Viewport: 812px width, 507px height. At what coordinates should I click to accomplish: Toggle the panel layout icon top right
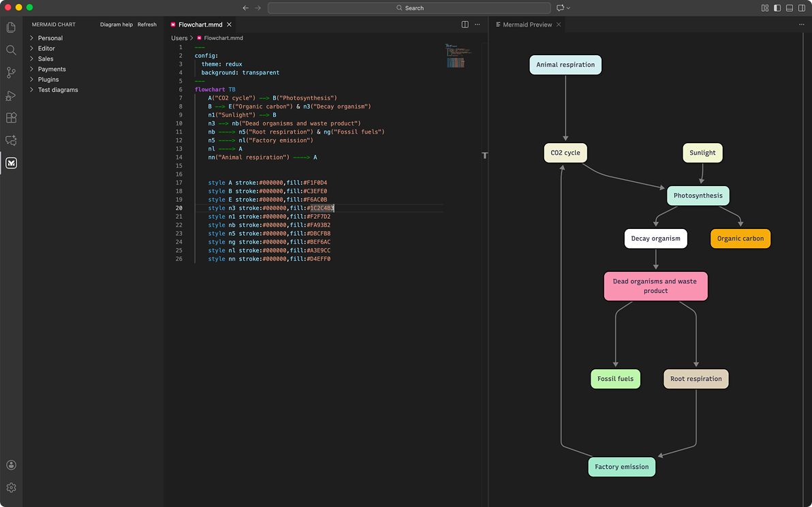point(789,7)
